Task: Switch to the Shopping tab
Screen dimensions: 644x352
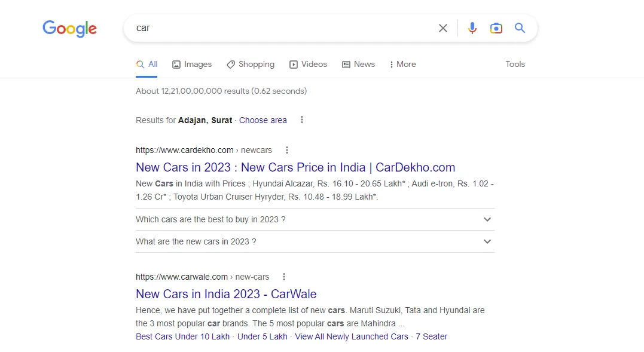Action: coord(251,65)
